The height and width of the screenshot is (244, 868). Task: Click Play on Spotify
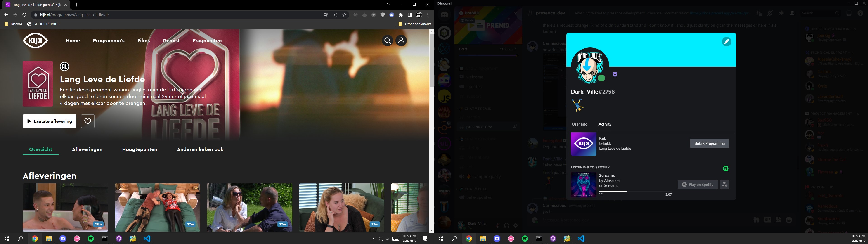(x=698, y=184)
